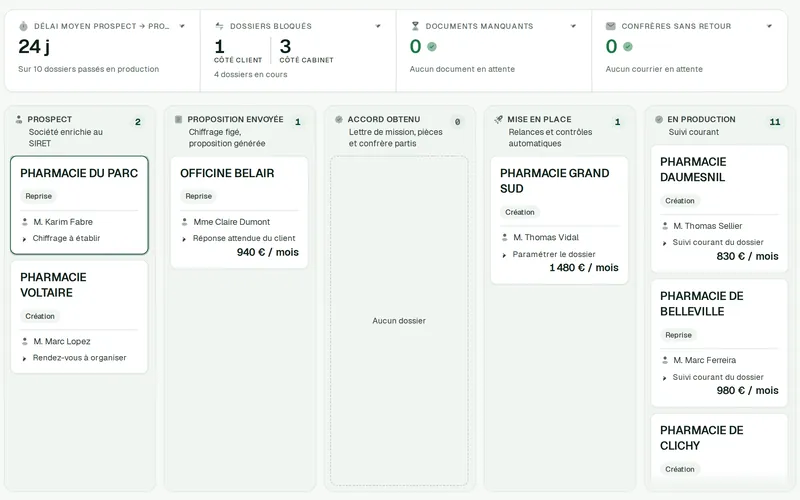Click the Création tag on Pharmacie Grand Sud
The image size is (800, 500).
click(520, 212)
